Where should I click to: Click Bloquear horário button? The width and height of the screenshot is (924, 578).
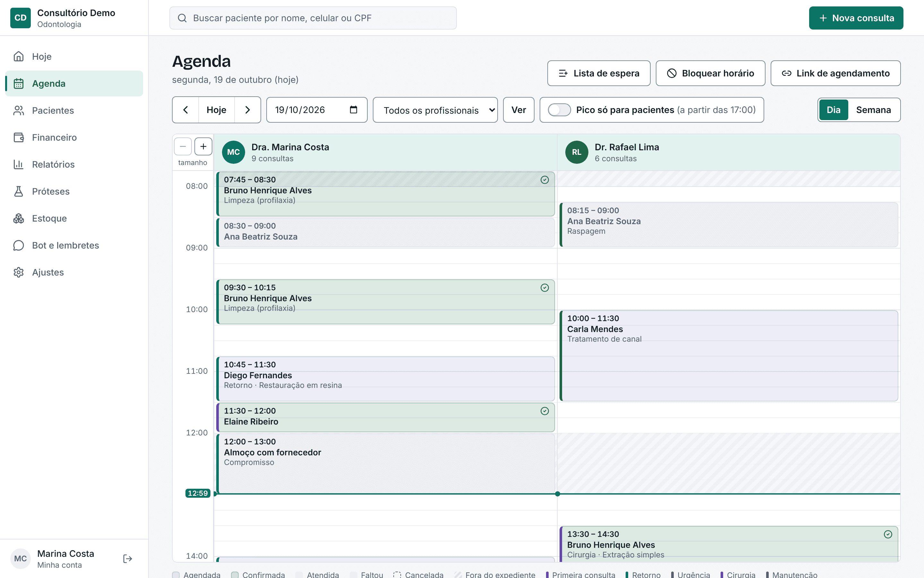(710, 73)
